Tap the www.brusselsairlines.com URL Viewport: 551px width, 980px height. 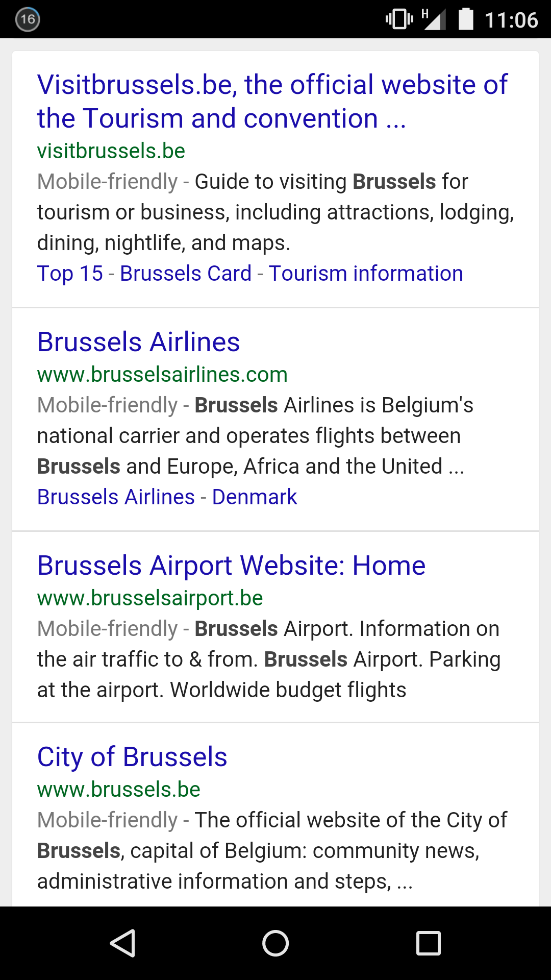click(162, 375)
